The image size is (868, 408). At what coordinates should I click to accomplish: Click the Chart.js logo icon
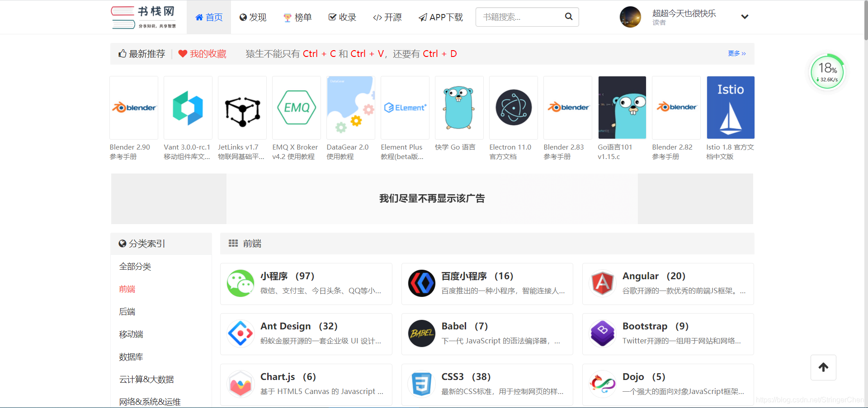(x=241, y=384)
